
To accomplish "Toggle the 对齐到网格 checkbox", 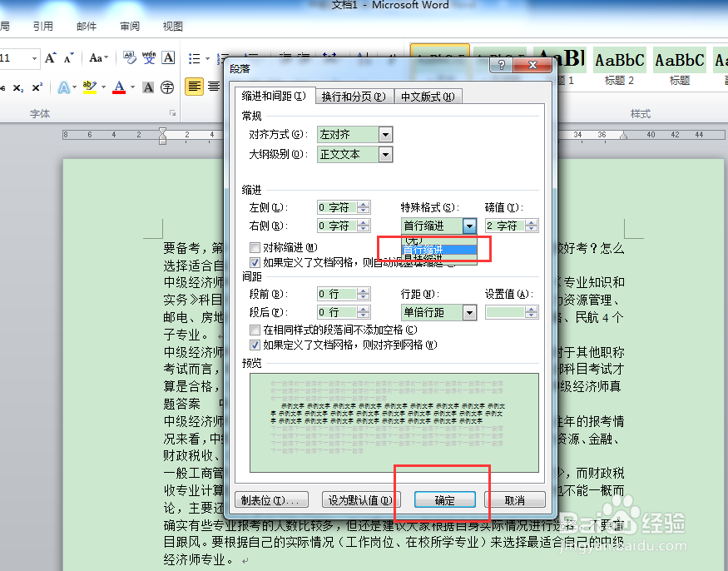I will [255, 345].
